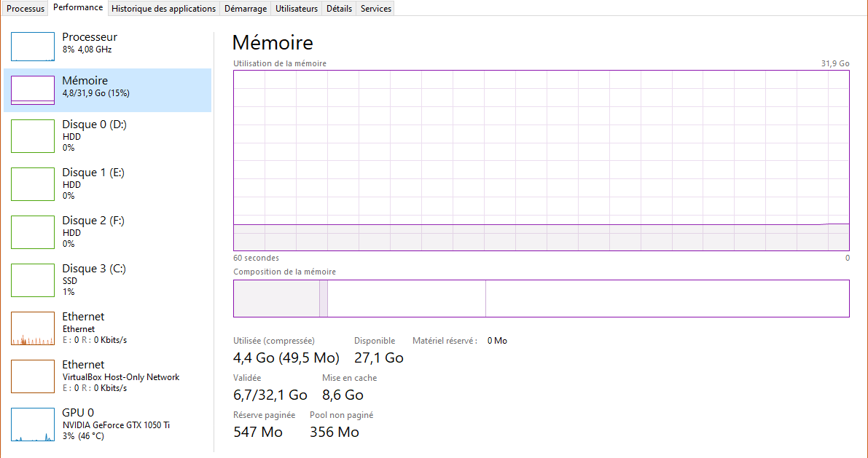The height and width of the screenshot is (458, 868).
Task: Click the Mémoire heading
Action: (x=273, y=42)
